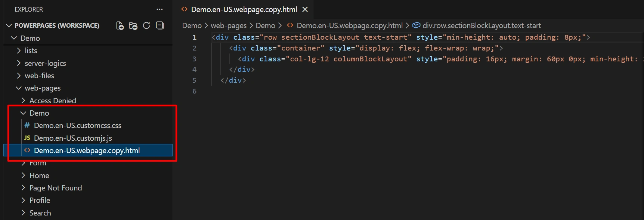Collapse the top-level Demo folder chevron
Screen dimensions: 644x220
[14, 38]
